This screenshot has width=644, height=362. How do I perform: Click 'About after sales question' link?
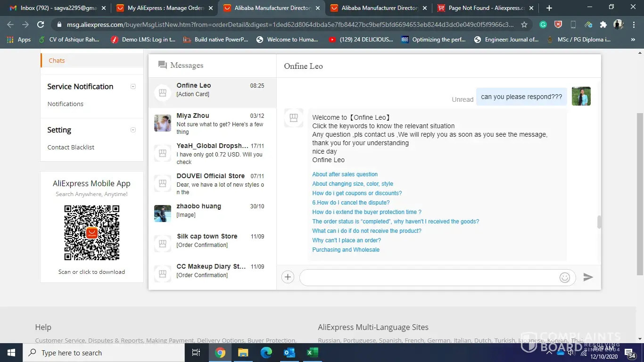345,174
